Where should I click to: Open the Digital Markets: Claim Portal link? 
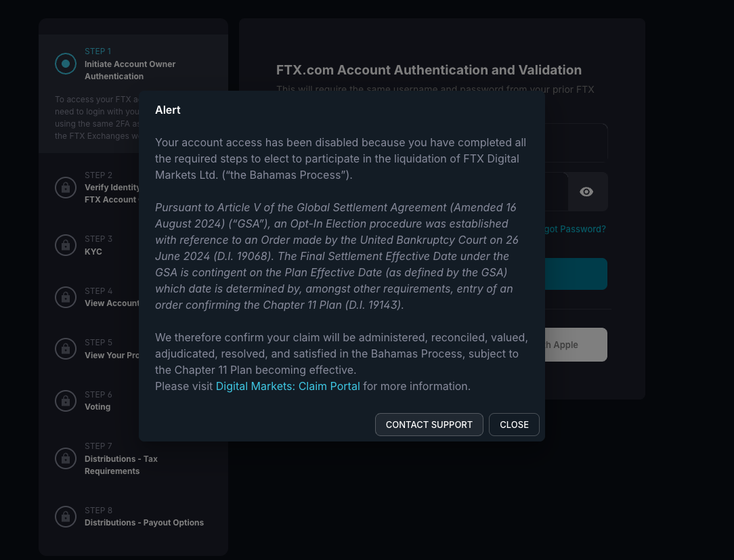[288, 386]
